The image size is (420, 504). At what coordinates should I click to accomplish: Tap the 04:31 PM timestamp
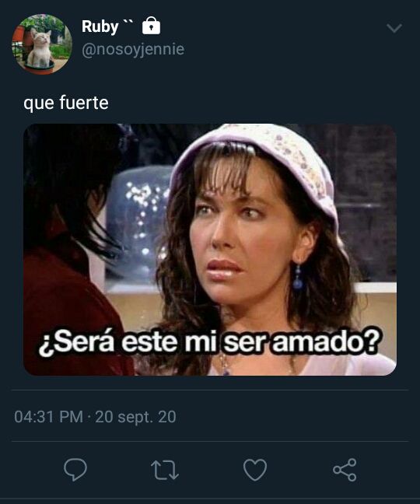(x=48, y=417)
